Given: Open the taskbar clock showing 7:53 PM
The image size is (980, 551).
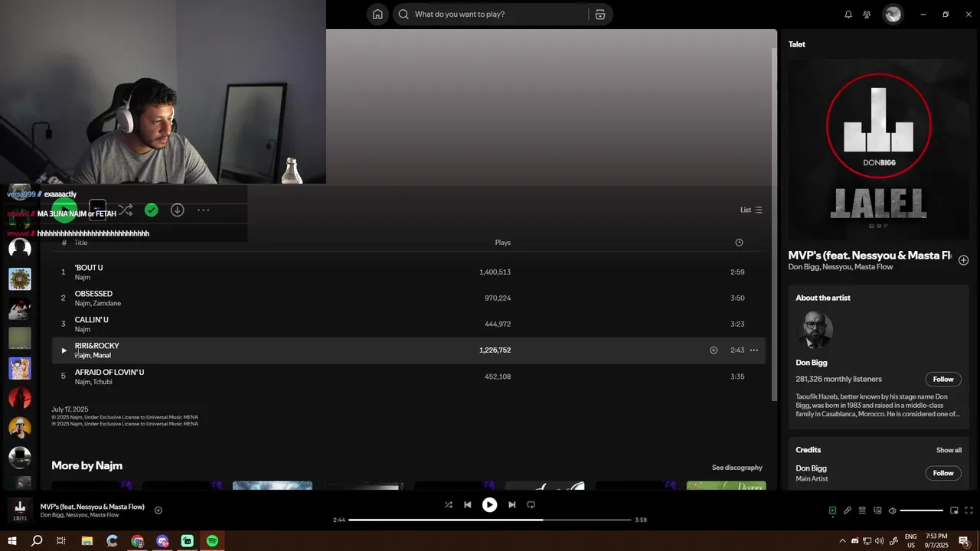Looking at the screenshot, I should (936, 541).
